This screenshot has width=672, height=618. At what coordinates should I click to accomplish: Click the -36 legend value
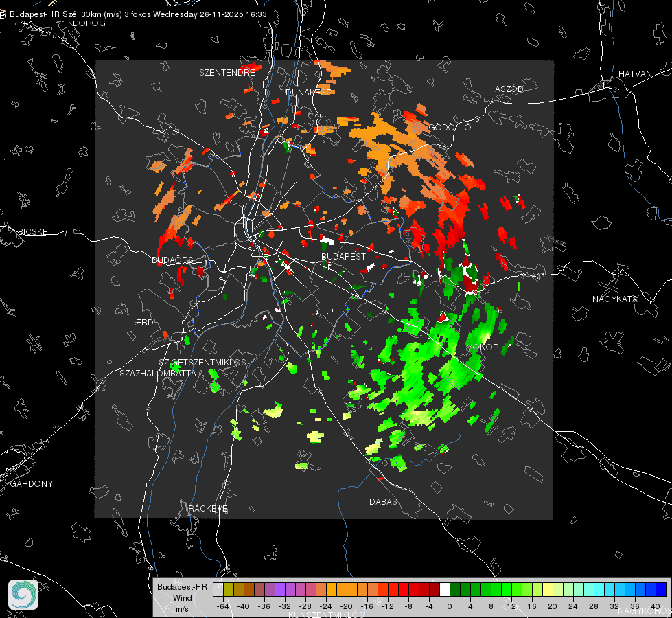click(264, 606)
